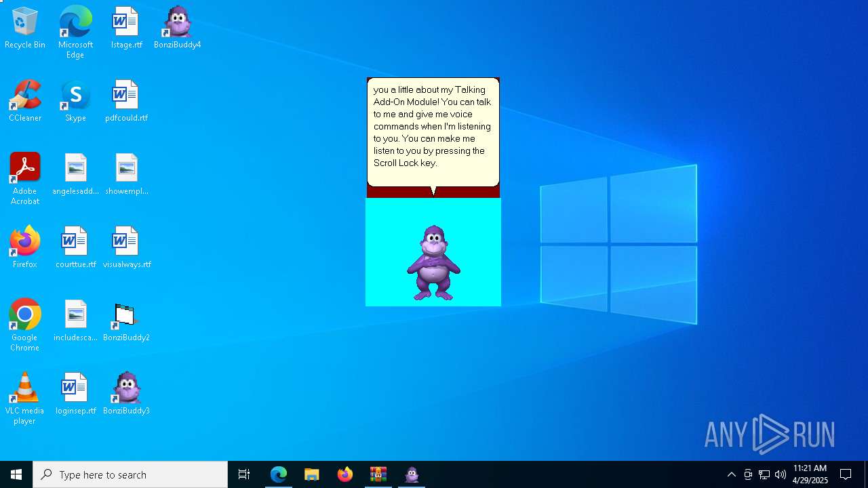
Task: Select the includesca image file icon
Action: pos(75,321)
